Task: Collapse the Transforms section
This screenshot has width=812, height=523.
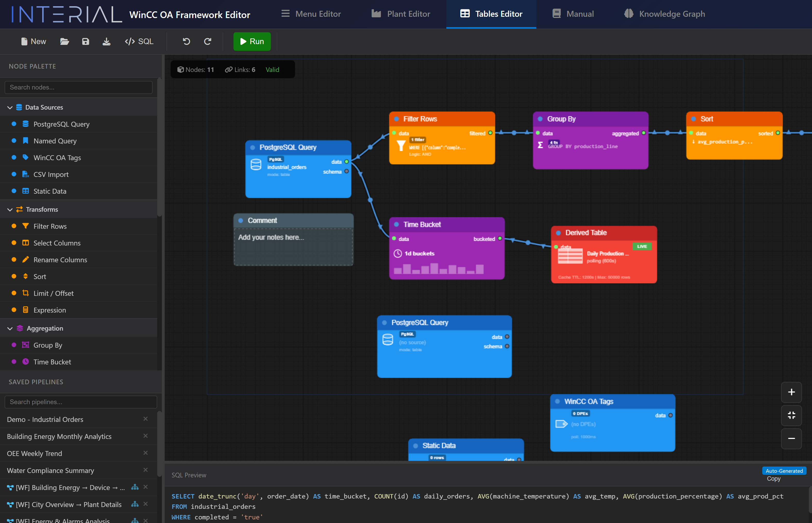Action: point(10,210)
